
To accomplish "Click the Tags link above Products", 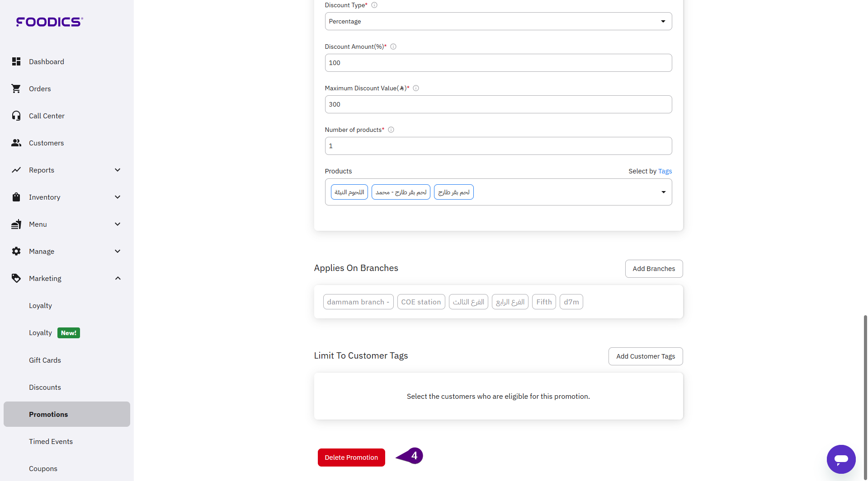I will (x=665, y=171).
